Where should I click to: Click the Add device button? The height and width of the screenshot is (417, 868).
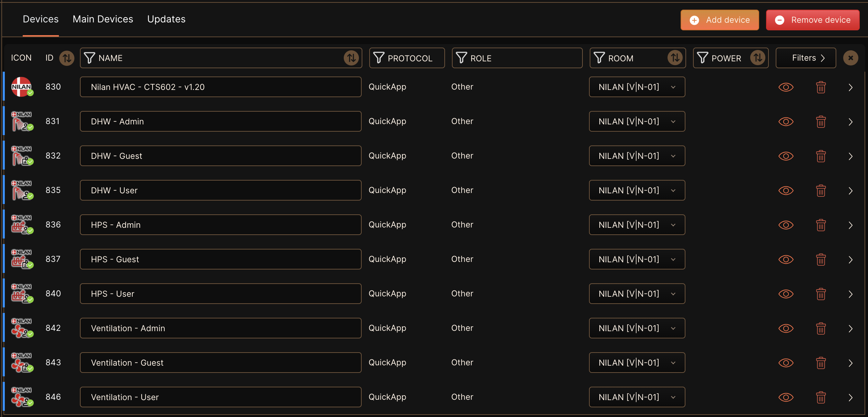720,20
